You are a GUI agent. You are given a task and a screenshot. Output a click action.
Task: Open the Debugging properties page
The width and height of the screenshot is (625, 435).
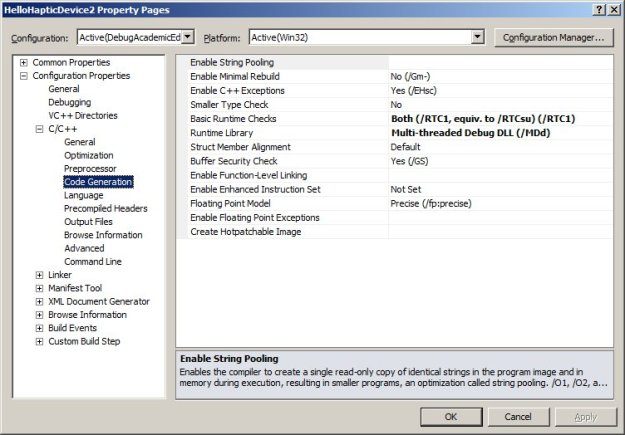[69, 102]
